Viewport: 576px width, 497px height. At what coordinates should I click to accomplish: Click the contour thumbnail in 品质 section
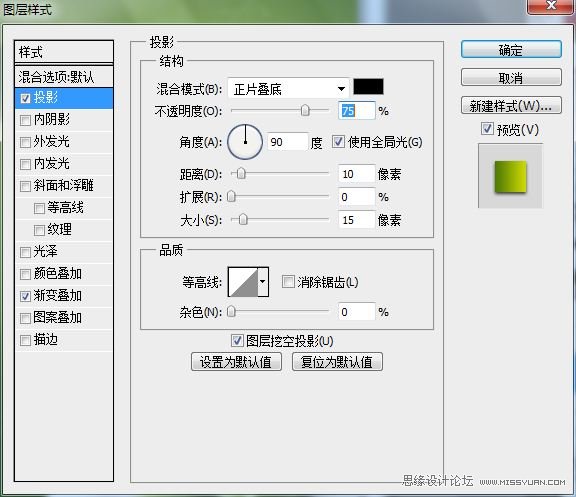[x=243, y=282]
